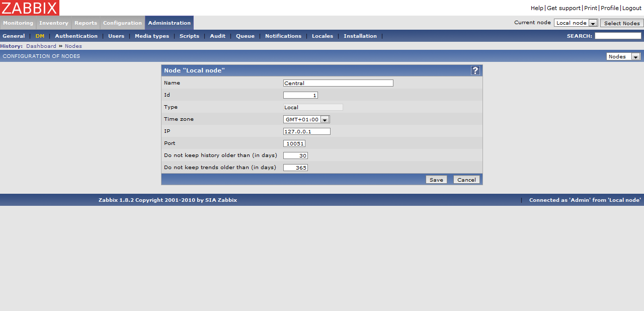
Task: Open the Media types submenu item
Action: (151, 36)
